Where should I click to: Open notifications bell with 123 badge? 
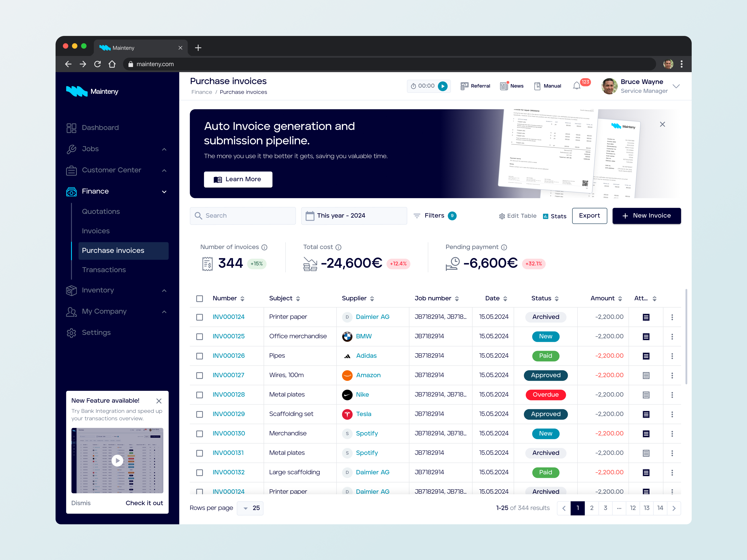pos(577,86)
